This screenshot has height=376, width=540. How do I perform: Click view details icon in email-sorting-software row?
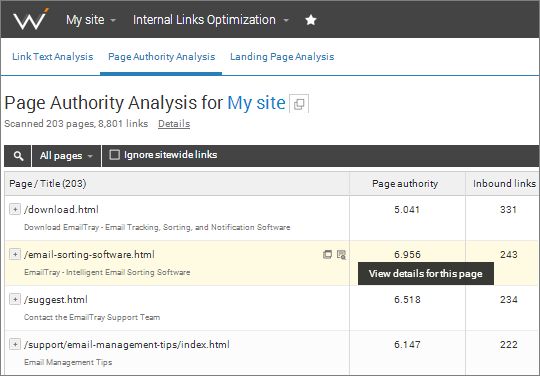coord(341,254)
